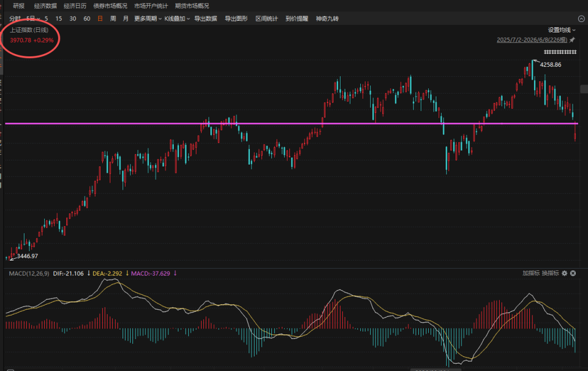Open MACD indicator settings gear
Image resolution: width=588 pixels, height=371 pixels.
click(x=564, y=273)
